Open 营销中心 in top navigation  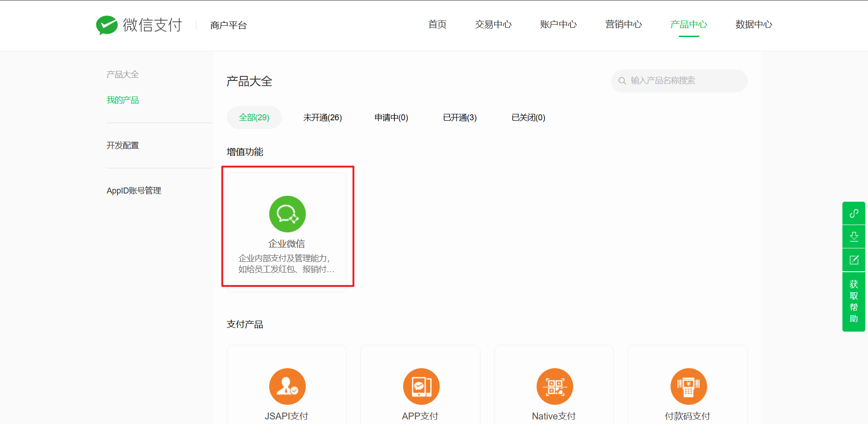[623, 25]
